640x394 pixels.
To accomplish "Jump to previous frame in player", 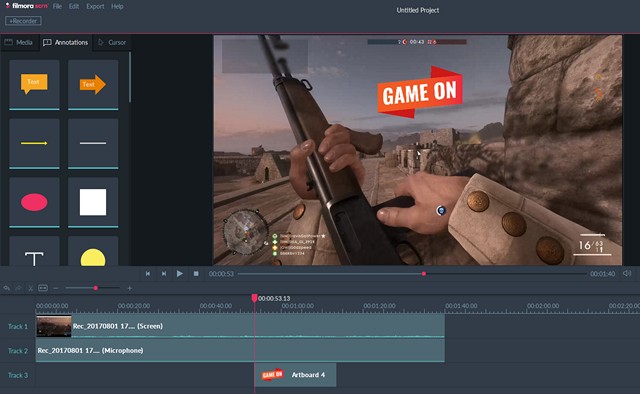I will pos(148,274).
